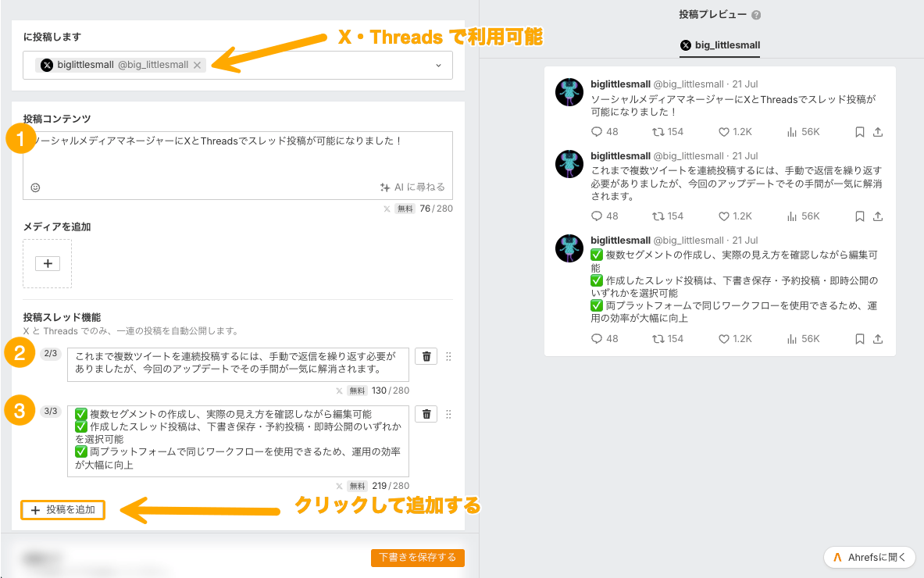
Task: Click avatar of third preview post
Action: [x=569, y=248]
